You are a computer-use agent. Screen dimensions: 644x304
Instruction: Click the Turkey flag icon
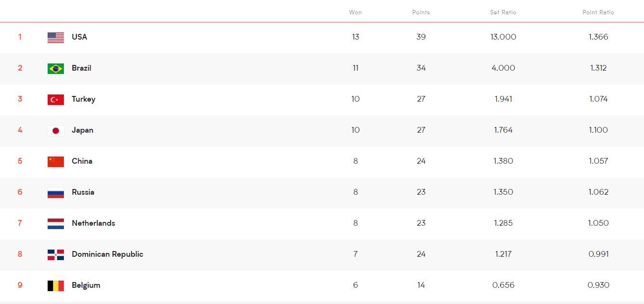tap(56, 99)
